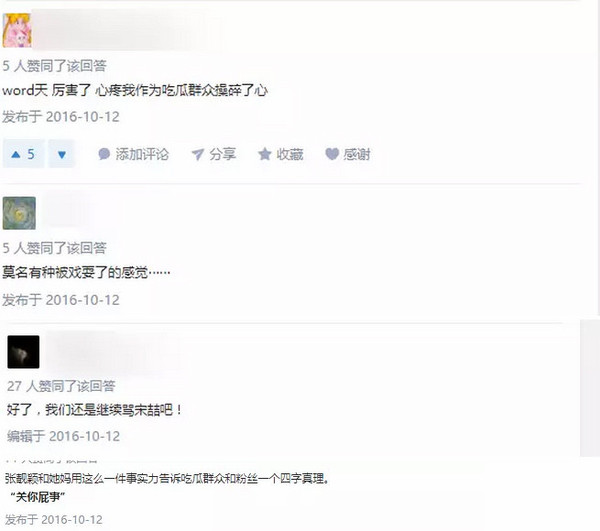Open first 发布于 2016-10-12 timestamp link

61,117
